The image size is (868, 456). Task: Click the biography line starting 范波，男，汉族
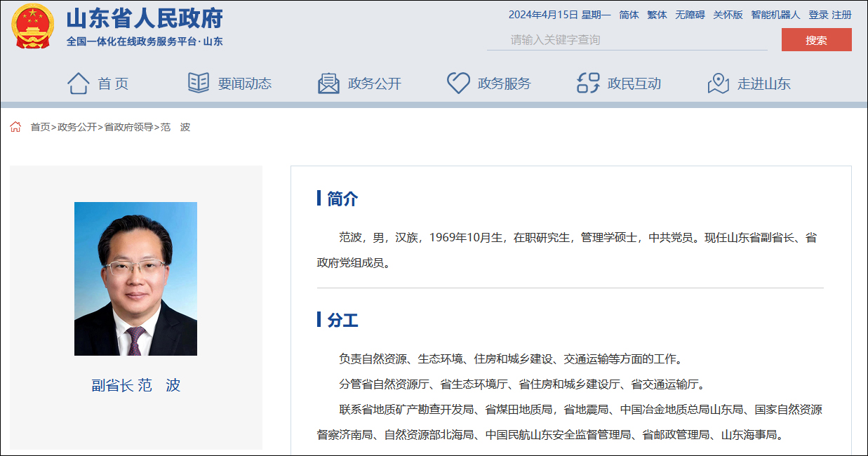pyautogui.click(x=567, y=250)
